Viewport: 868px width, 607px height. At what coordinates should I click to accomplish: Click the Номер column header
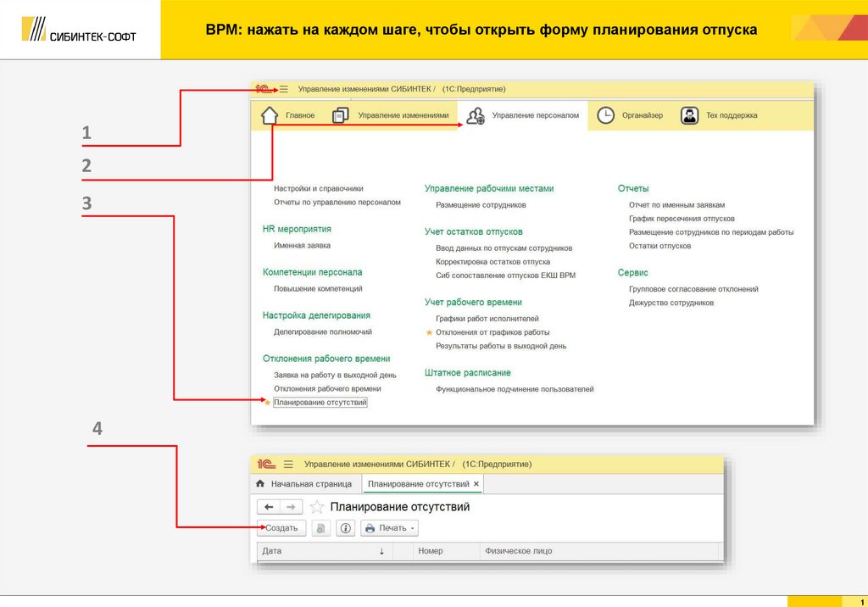click(446, 551)
